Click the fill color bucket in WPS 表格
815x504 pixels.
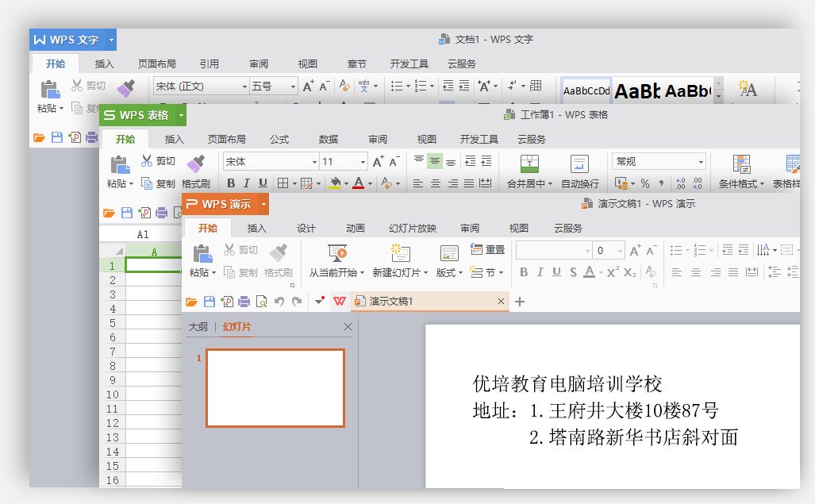pos(335,183)
